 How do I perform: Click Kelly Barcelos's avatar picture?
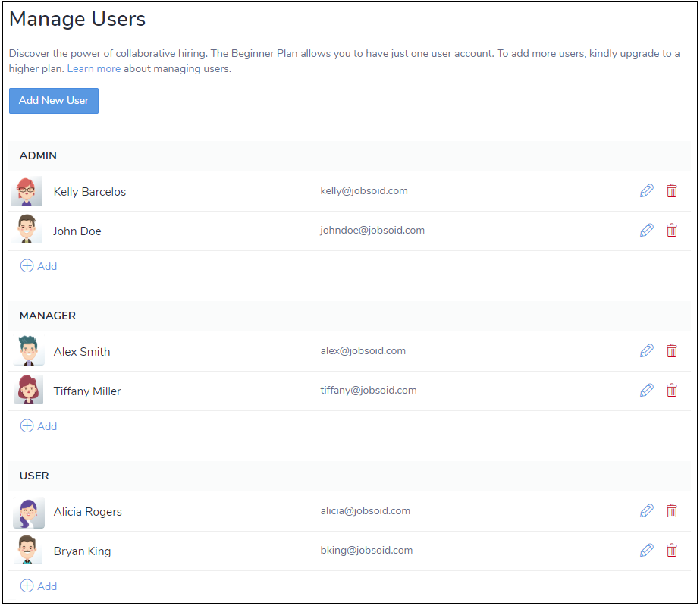click(x=28, y=192)
